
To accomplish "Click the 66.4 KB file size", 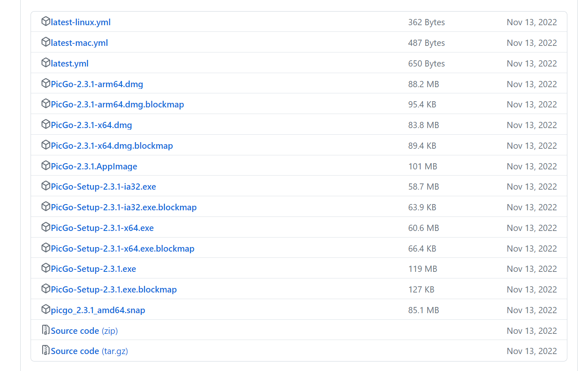I will (422, 249).
